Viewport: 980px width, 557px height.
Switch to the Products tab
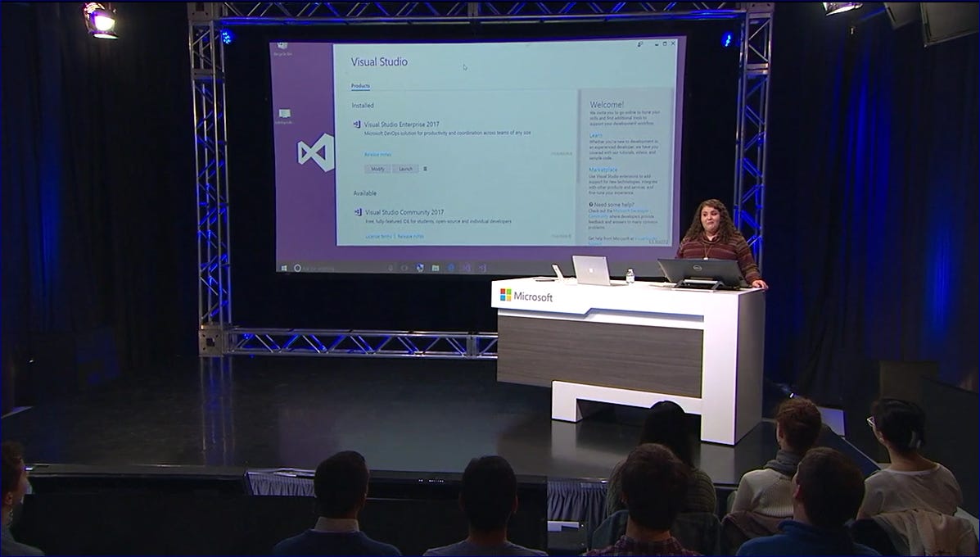pyautogui.click(x=359, y=85)
